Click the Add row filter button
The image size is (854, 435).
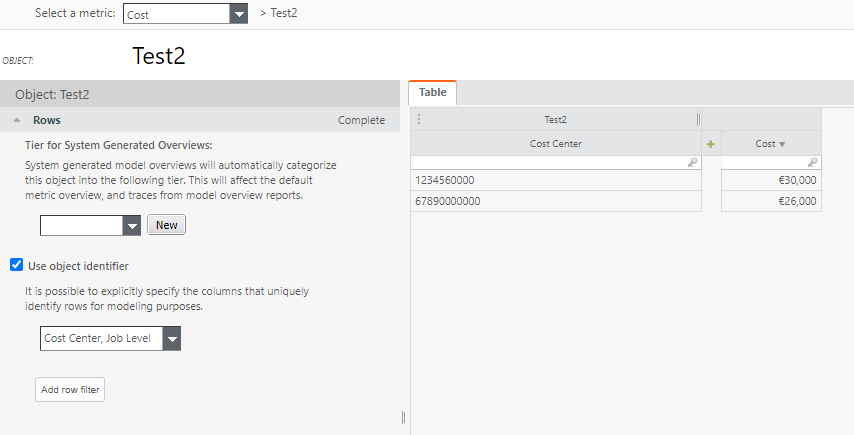click(70, 389)
